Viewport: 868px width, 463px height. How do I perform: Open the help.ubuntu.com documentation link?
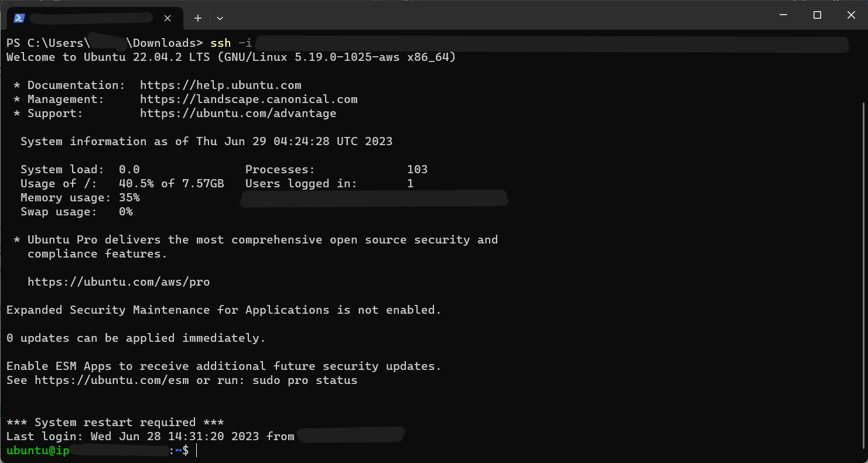click(221, 85)
